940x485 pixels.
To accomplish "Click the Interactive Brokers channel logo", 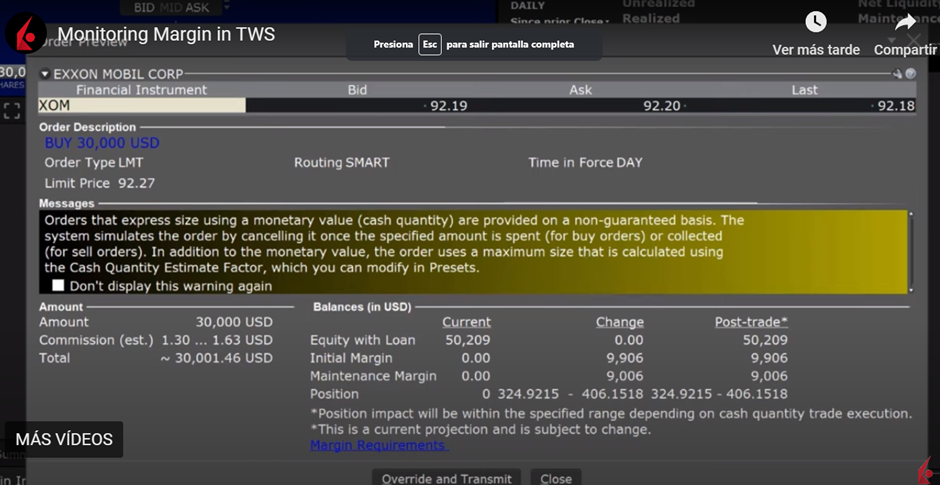I will [25, 35].
